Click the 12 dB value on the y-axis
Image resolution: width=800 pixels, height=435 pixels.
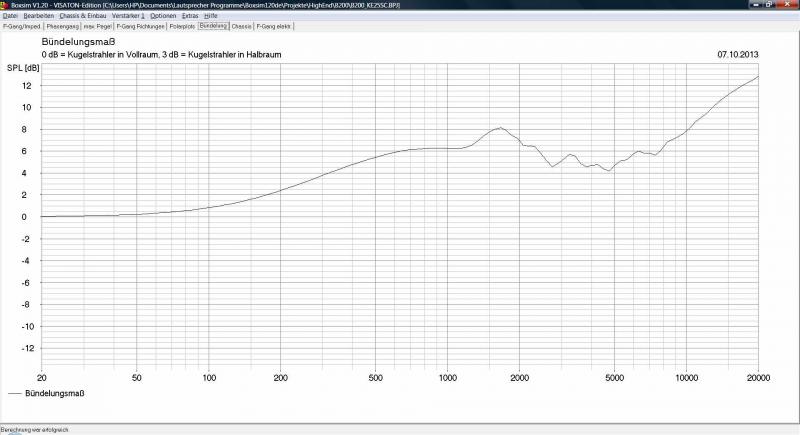point(27,86)
